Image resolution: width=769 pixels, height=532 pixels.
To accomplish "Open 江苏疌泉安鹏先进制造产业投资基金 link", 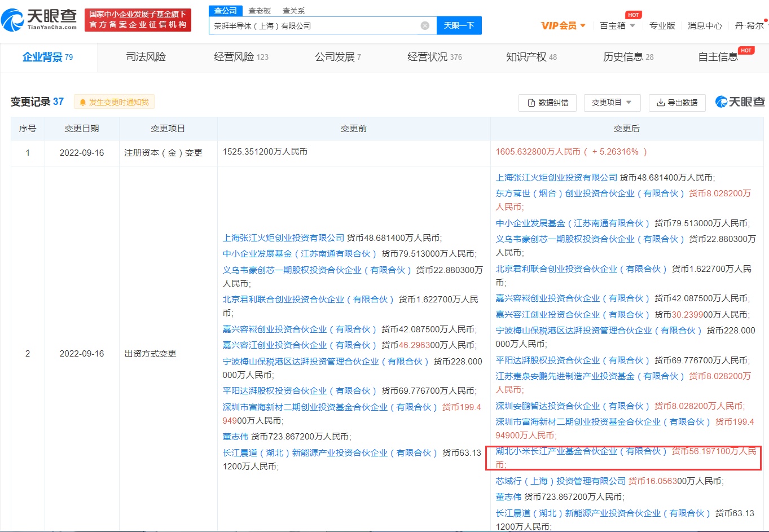I will click(590, 376).
